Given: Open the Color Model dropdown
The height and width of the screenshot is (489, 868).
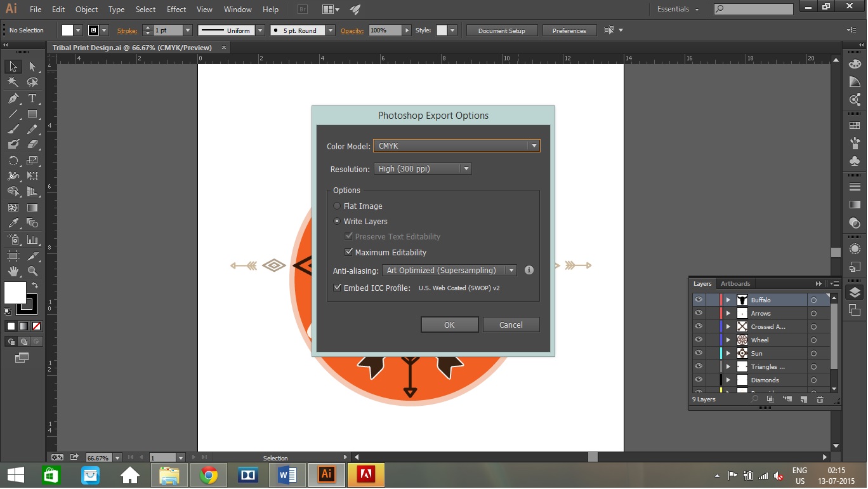Looking at the screenshot, I should (457, 146).
